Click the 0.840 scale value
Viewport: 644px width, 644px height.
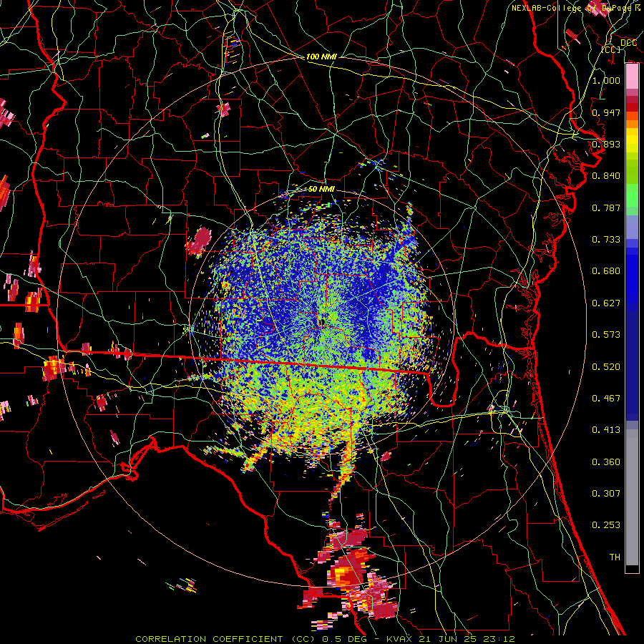point(606,176)
